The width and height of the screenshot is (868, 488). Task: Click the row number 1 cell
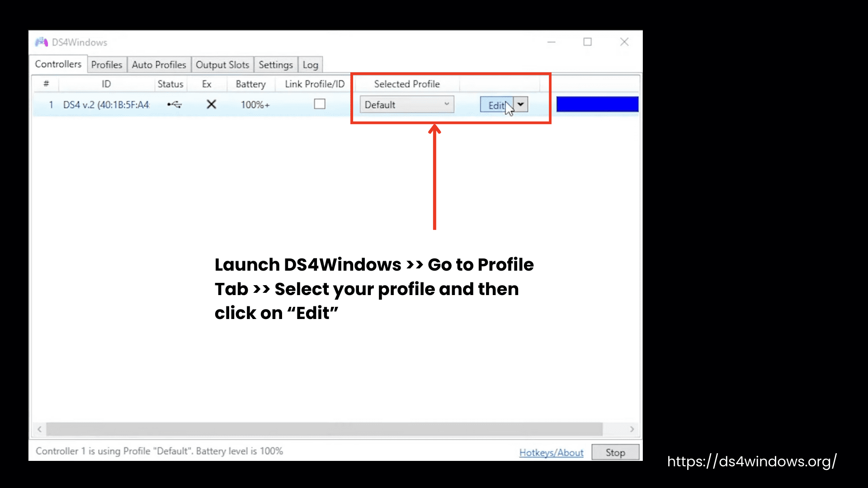click(x=51, y=105)
